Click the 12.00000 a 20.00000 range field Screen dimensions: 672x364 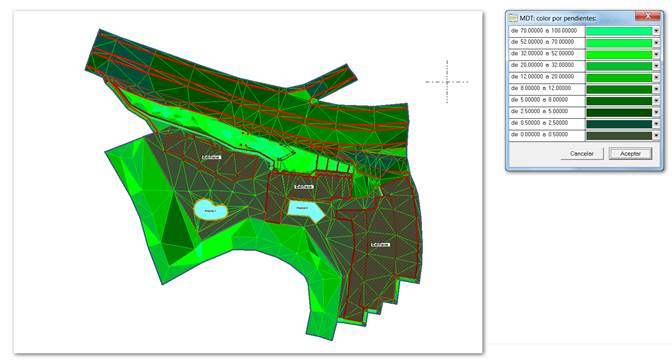[x=547, y=77]
